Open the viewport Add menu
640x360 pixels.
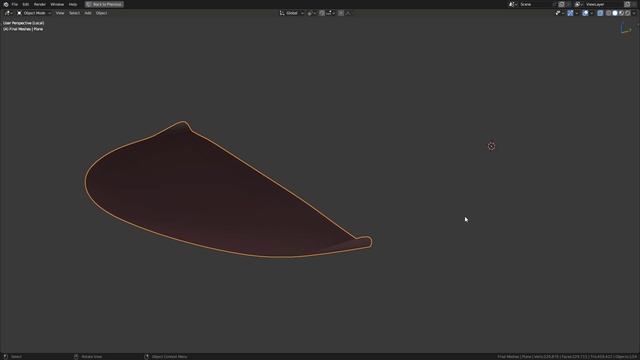point(88,13)
